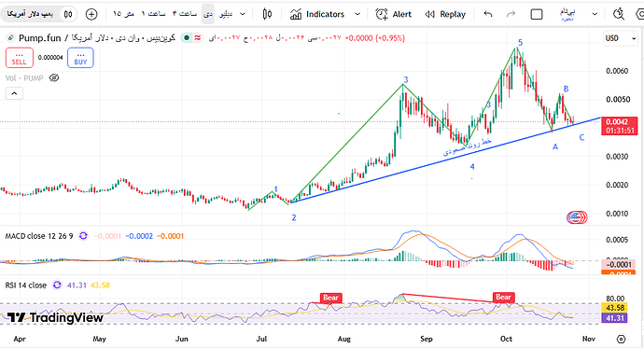Click the blue BUY button
The image size is (644, 348).
tap(80, 58)
